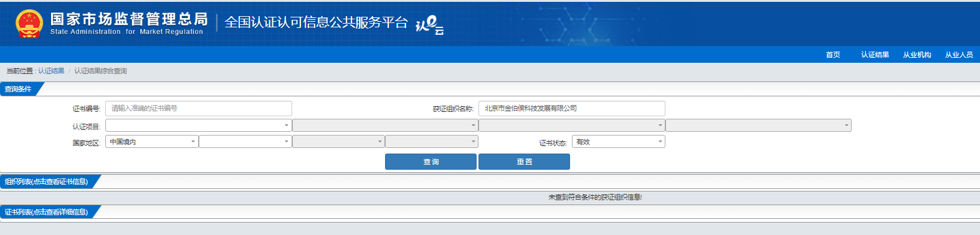The width and height of the screenshot is (980, 235).
Task: Click the 证书编号 label
Action: (86, 109)
